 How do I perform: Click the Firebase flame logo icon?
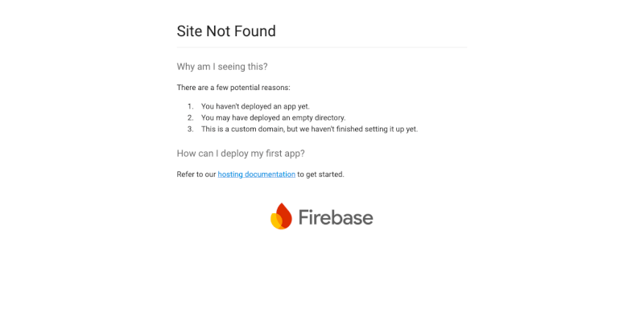[x=281, y=216]
